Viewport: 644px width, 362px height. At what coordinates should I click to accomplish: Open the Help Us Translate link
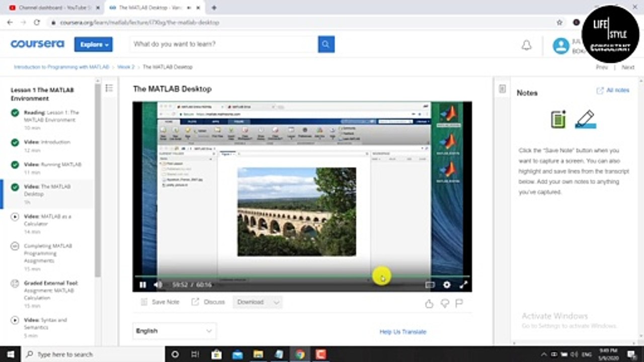coord(403,332)
